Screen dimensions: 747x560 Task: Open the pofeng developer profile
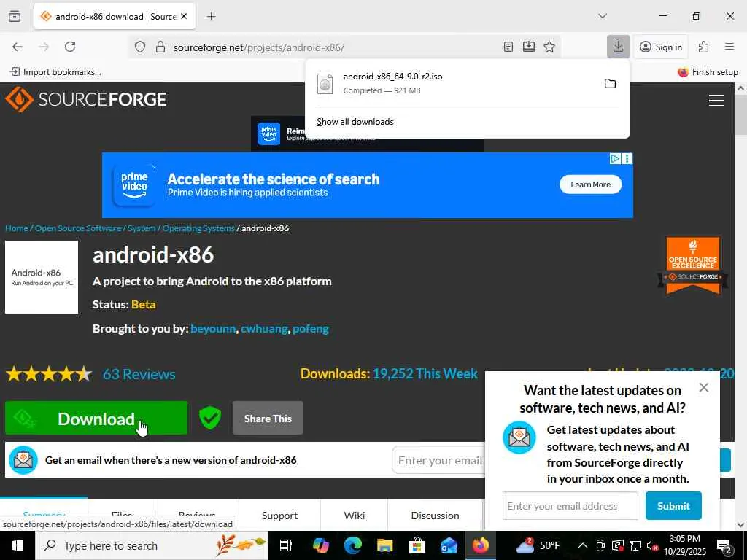point(311,329)
